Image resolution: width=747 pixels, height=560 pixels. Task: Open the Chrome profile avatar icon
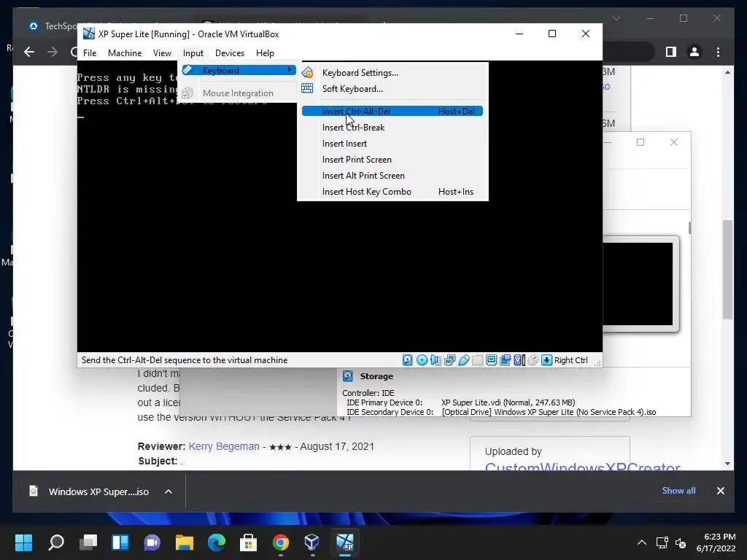pyautogui.click(x=694, y=52)
